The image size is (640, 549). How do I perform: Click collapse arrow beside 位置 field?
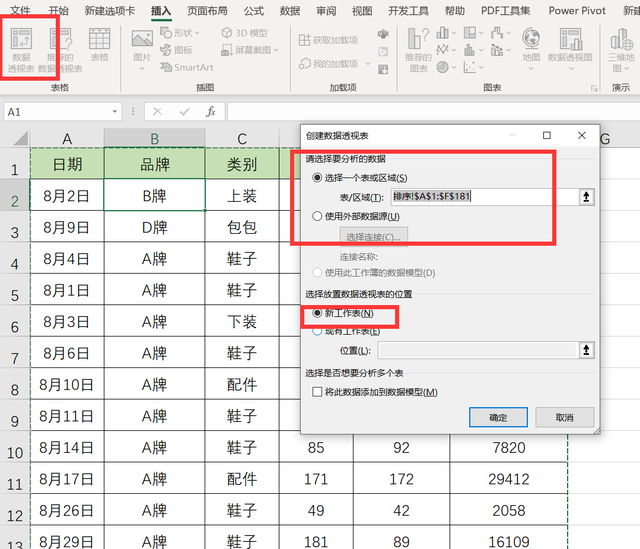pyautogui.click(x=587, y=350)
